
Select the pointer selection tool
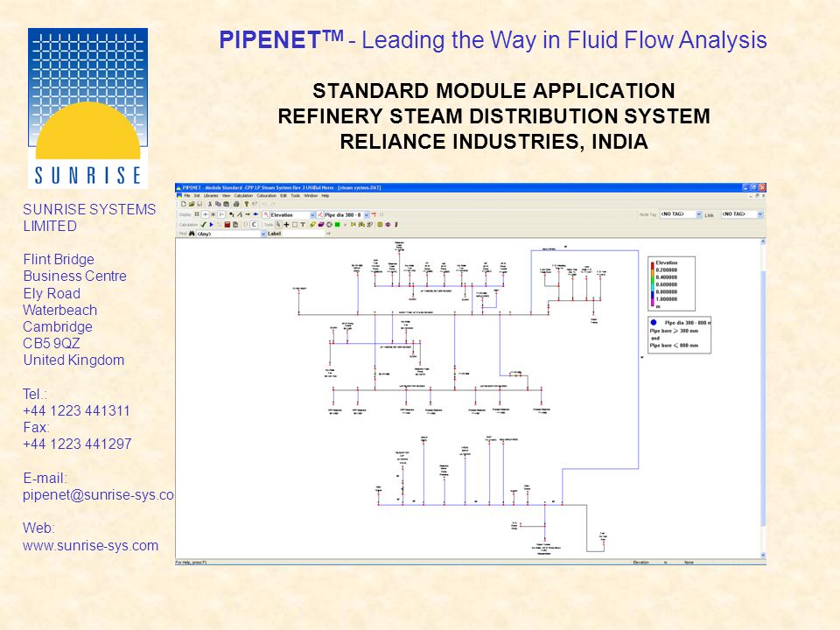click(x=278, y=225)
